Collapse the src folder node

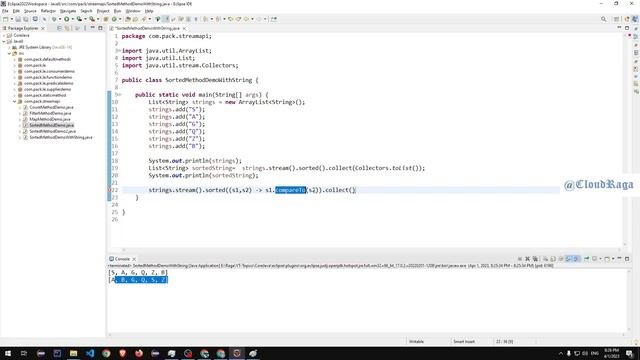point(9,53)
